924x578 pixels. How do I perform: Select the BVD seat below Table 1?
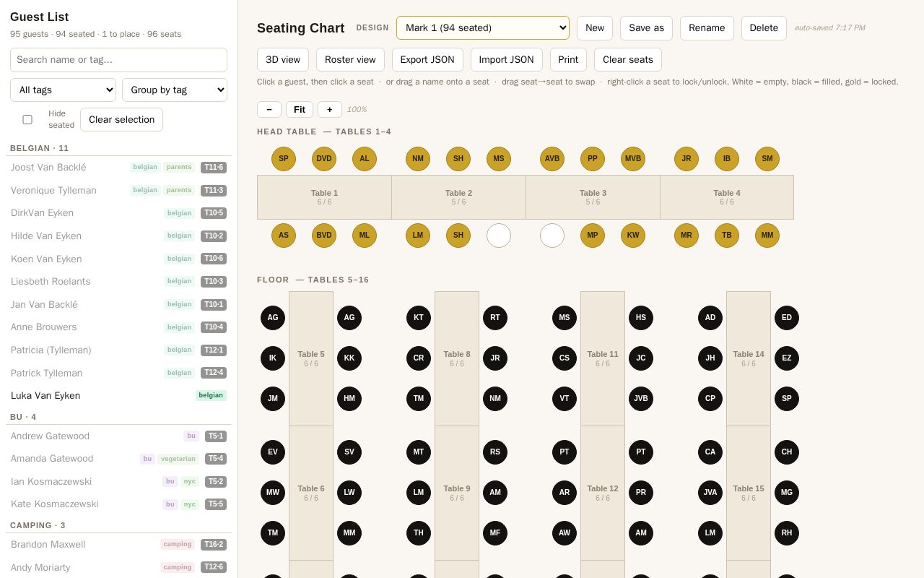[324, 236]
